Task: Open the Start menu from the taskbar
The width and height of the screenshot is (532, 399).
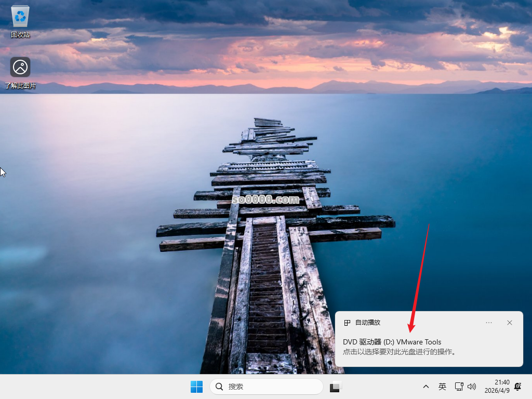Action: pos(196,387)
